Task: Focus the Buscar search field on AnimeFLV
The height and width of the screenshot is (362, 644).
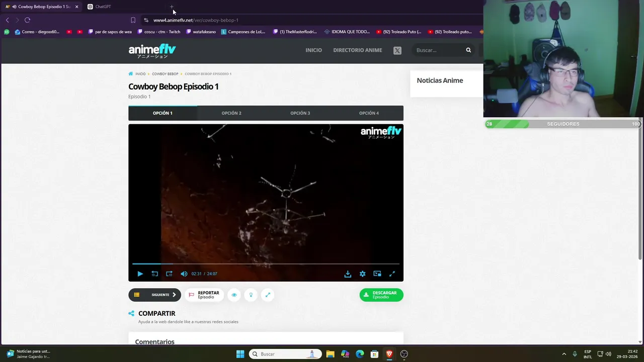Action: coord(438,50)
